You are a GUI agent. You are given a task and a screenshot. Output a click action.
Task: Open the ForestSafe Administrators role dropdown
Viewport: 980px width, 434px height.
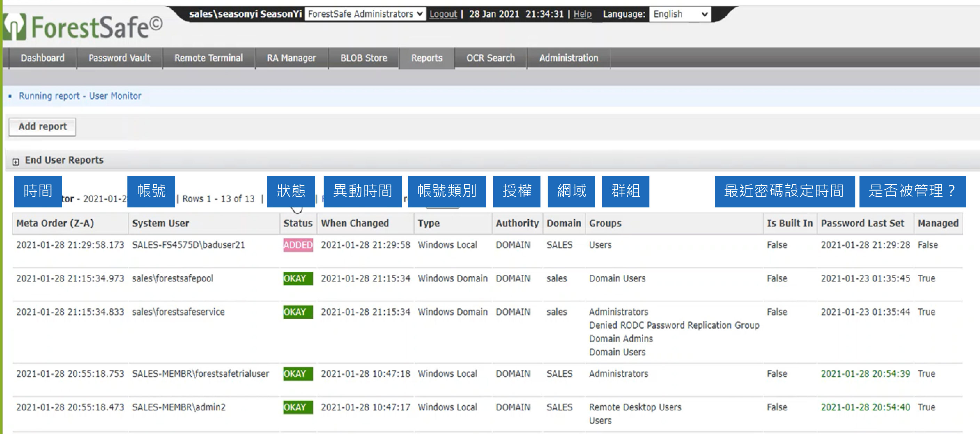click(x=365, y=14)
